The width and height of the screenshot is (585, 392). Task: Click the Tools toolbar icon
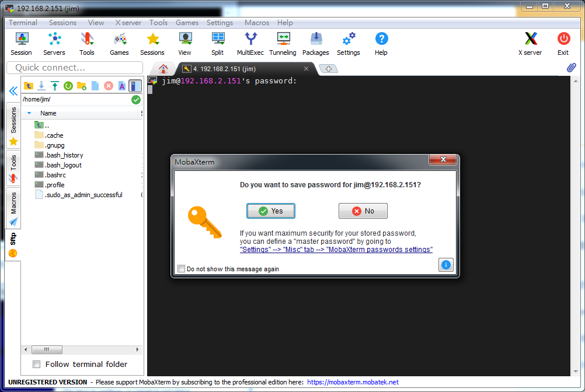(x=86, y=44)
